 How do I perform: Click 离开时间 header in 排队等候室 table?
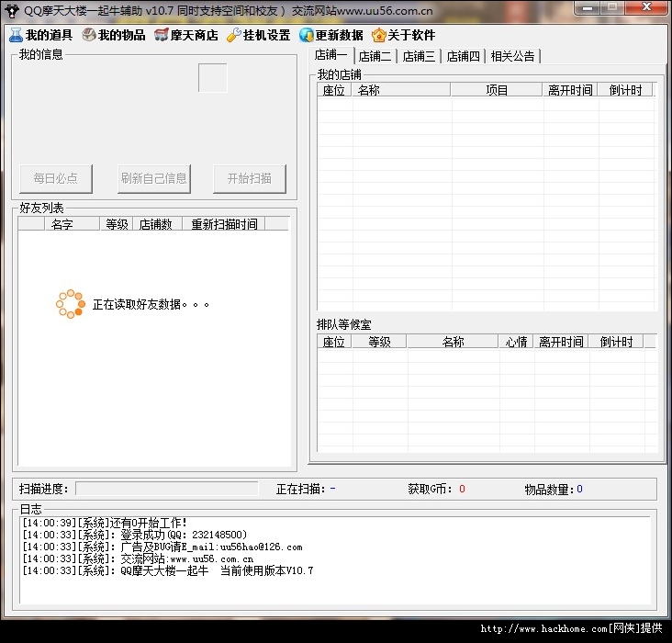(561, 342)
